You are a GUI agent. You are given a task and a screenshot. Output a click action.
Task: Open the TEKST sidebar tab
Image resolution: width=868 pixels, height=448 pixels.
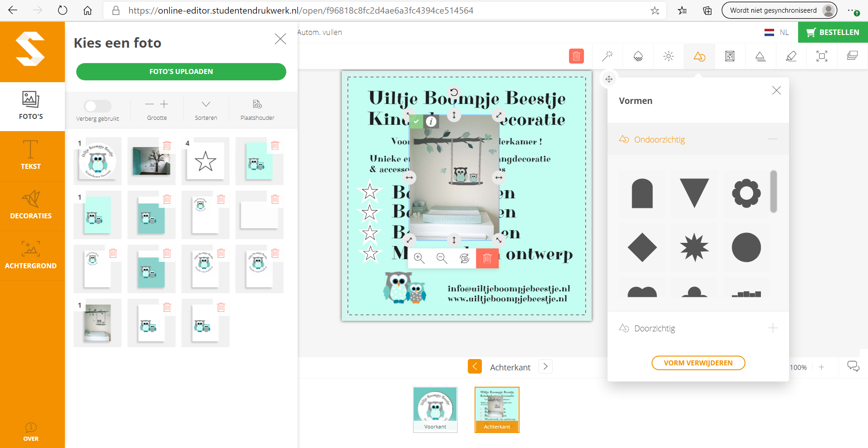(31, 156)
